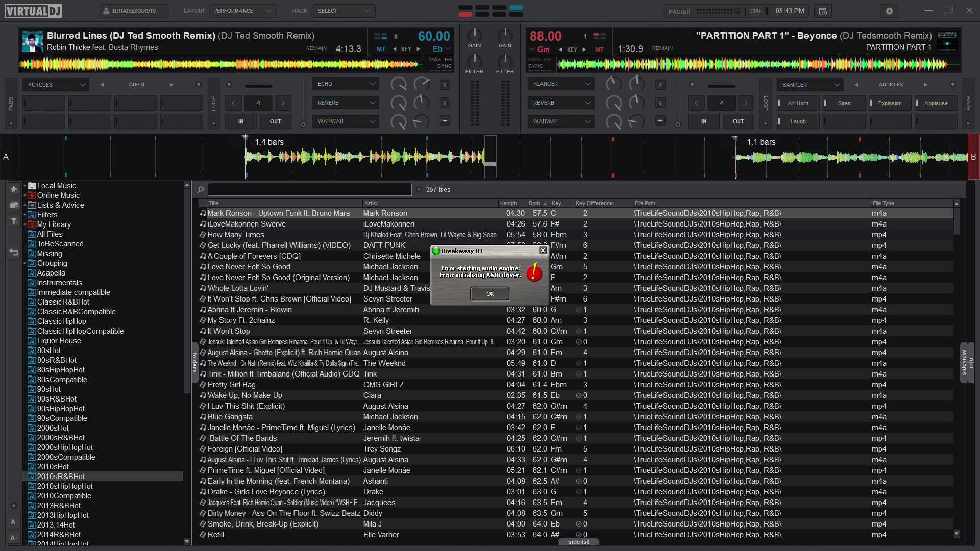Click right deck loop IN button
This screenshot has width=980, height=551.
(x=704, y=121)
